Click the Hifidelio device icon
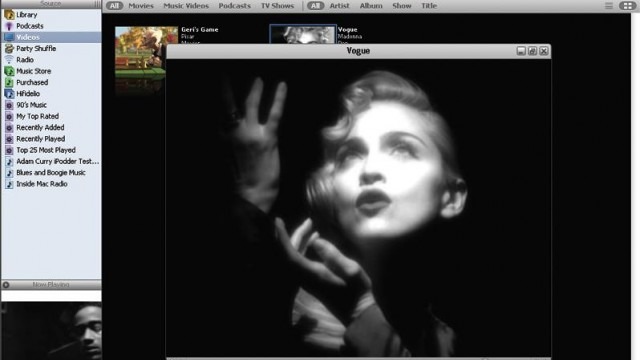Screen dimensions: 640x360 point(9,94)
